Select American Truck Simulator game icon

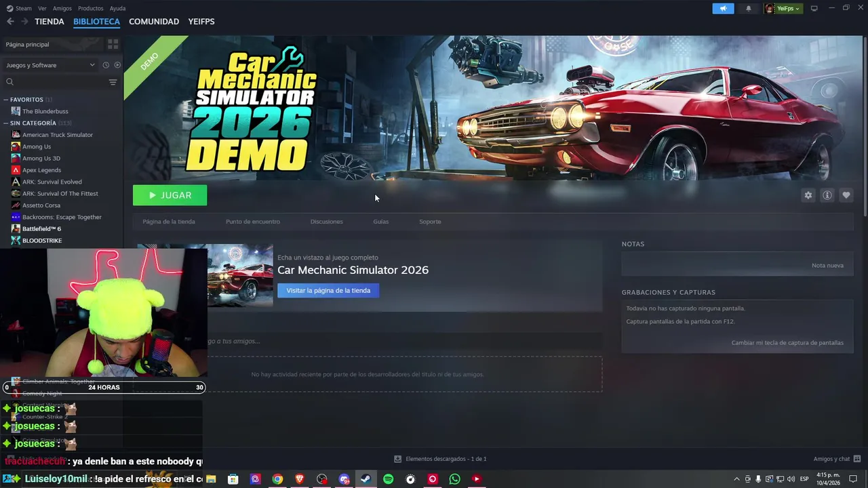coord(16,135)
